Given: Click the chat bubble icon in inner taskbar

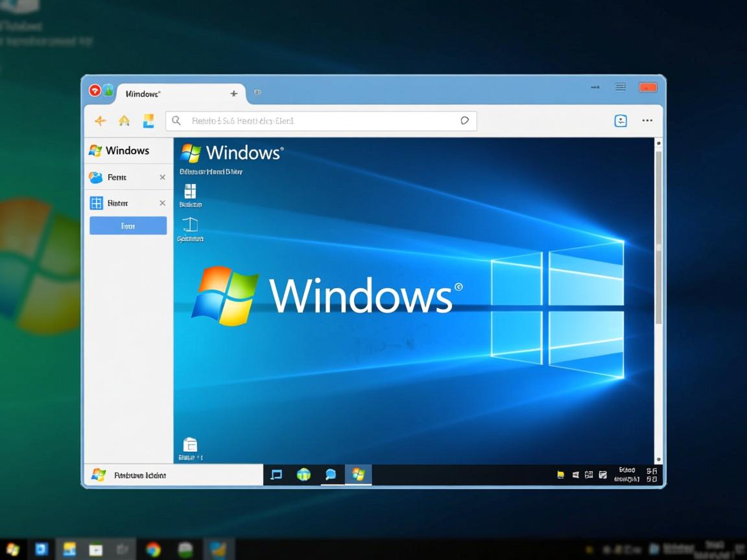Looking at the screenshot, I should [x=331, y=474].
